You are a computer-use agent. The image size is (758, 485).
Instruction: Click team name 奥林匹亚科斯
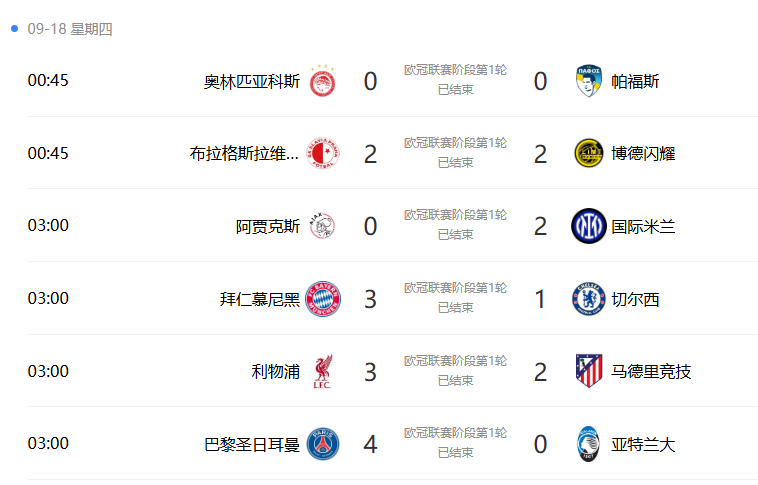click(251, 81)
